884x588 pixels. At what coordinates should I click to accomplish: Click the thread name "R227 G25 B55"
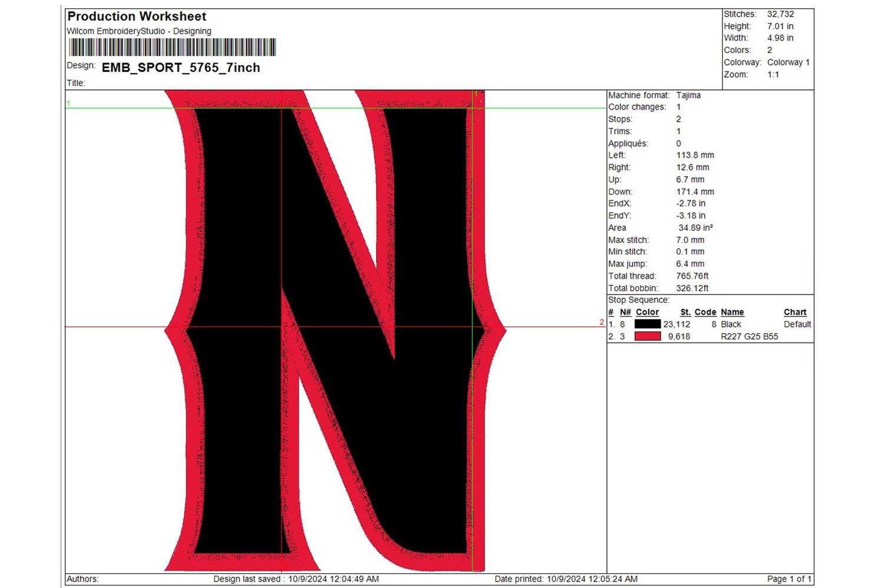750,336
